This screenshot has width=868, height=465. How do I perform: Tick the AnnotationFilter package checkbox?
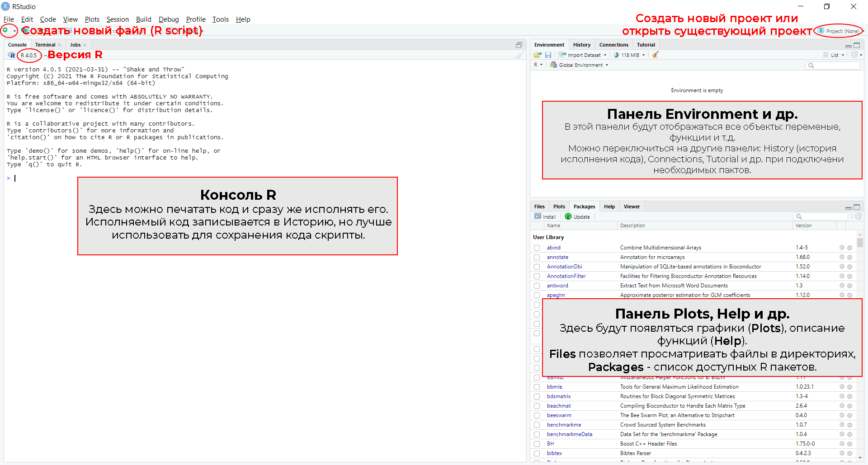pos(537,276)
